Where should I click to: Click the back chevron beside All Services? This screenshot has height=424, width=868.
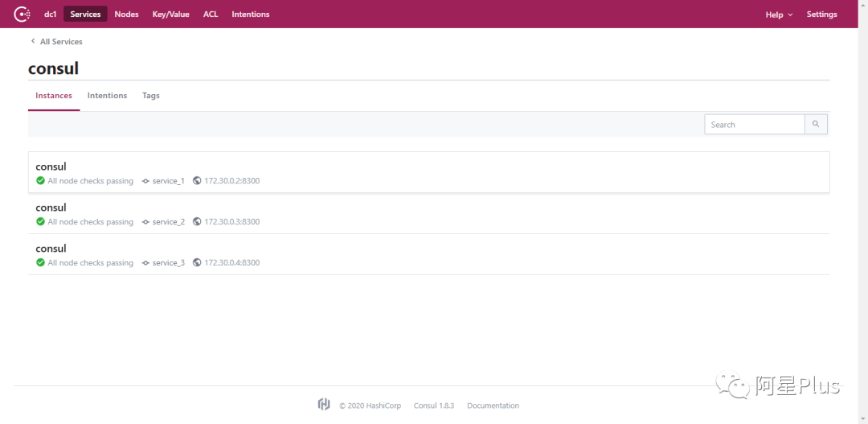pyautogui.click(x=33, y=41)
